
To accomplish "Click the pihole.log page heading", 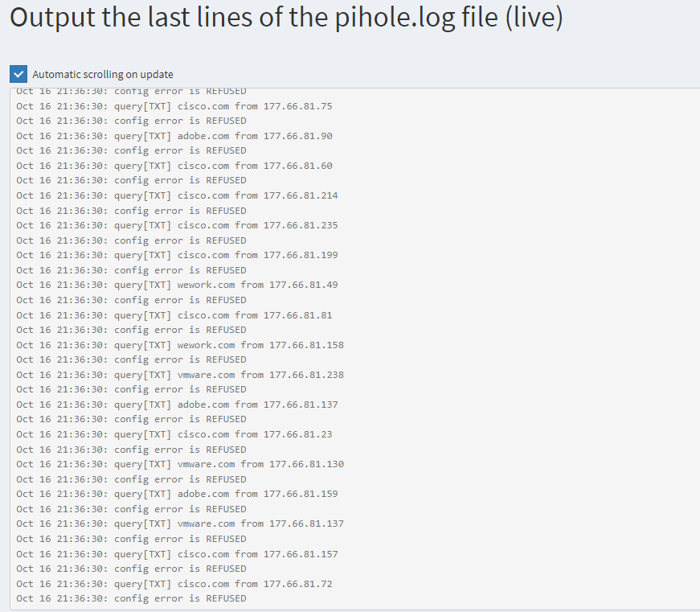I will (x=286, y=18).
